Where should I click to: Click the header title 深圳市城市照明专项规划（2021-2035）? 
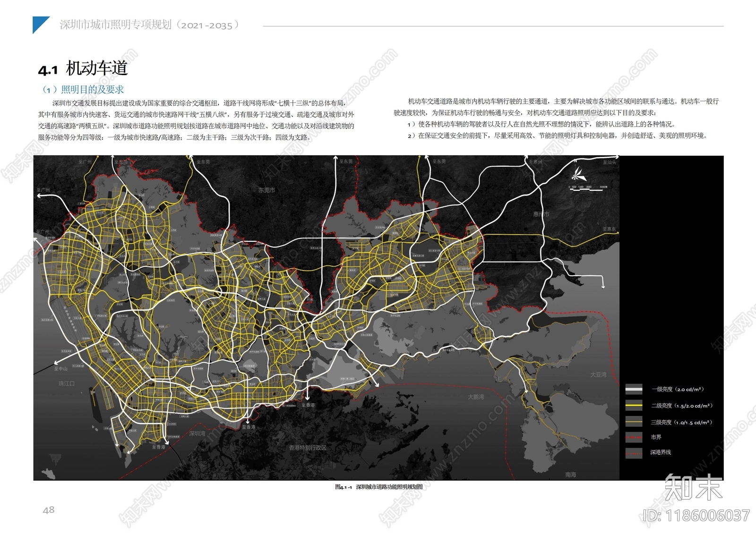tap(150, 25)
